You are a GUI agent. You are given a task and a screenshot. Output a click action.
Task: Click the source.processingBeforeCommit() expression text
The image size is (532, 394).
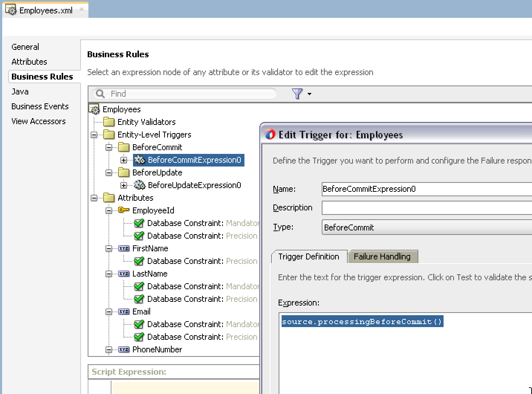point(362,322)
